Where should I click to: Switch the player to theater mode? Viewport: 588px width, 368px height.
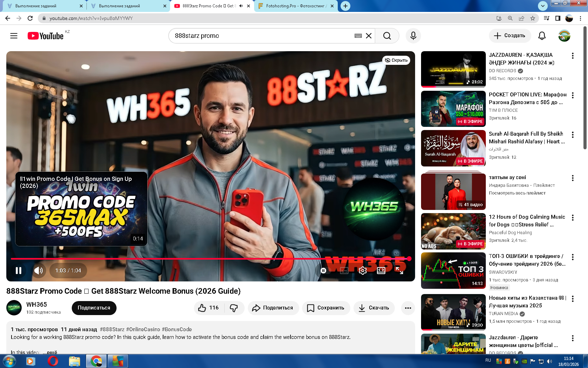(381, 271)
